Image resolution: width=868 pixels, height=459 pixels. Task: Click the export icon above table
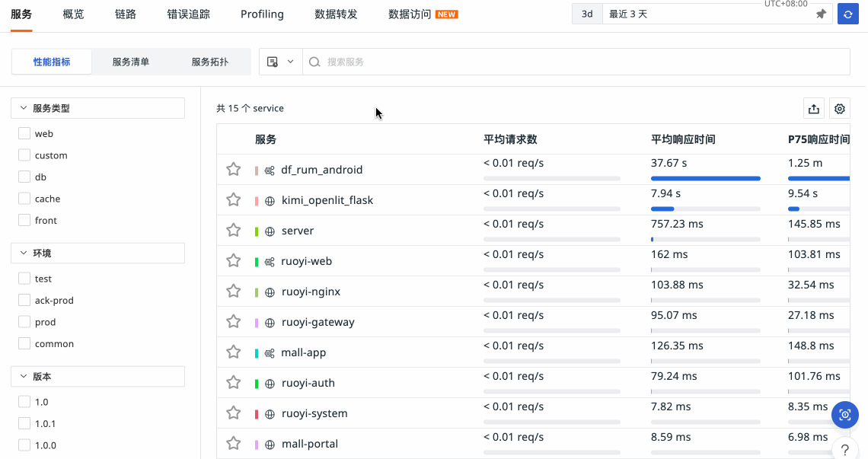pyautogui.click(x=814, y=109)
